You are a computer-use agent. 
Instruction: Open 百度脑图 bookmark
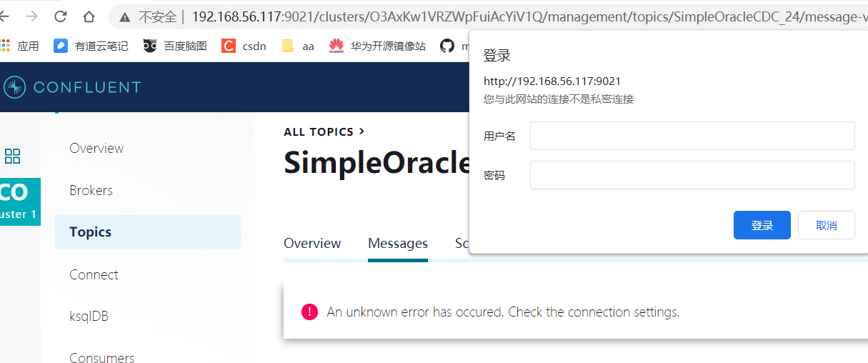175,46
